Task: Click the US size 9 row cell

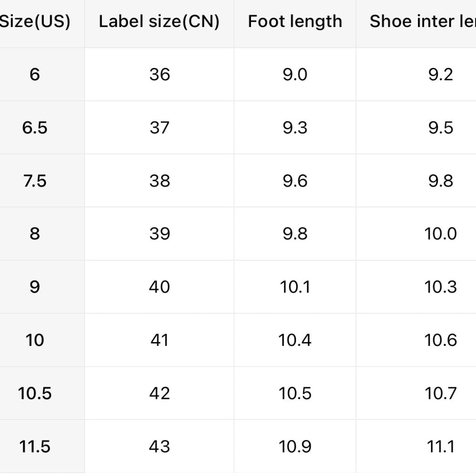Action: 35,287
